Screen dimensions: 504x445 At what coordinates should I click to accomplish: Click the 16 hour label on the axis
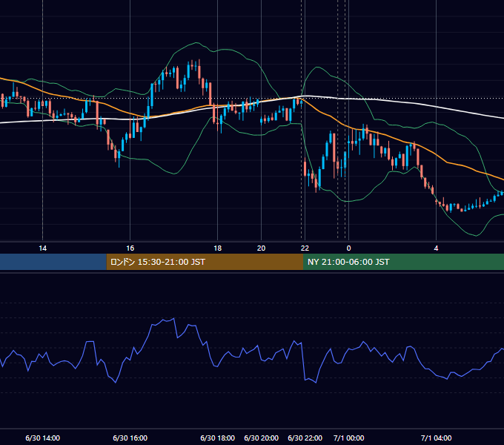[130, 248]
